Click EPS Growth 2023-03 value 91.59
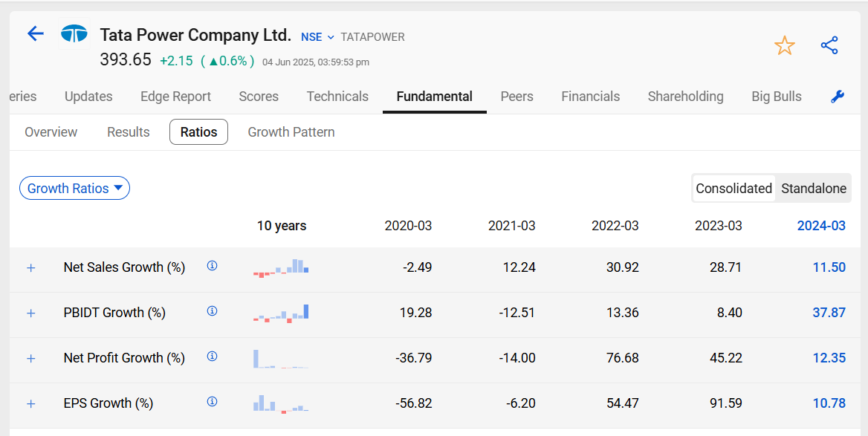This screenshot has width=868, height=436. coord(726,404)
